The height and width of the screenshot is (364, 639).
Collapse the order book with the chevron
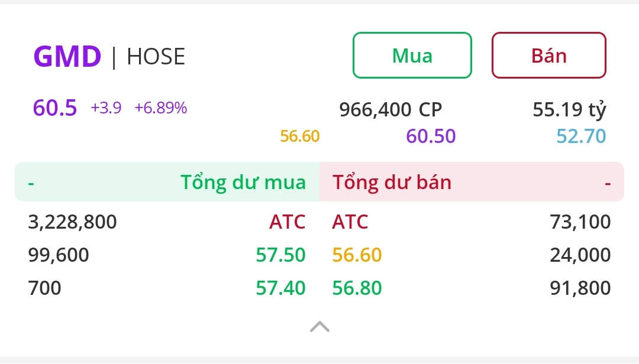point(319,327)
